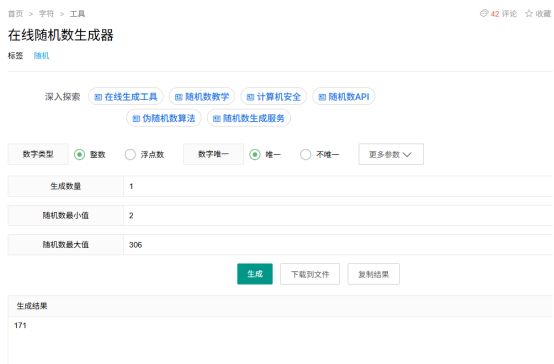
Task: Open 在线生成工具 explore chip
Action: (126, 96)
